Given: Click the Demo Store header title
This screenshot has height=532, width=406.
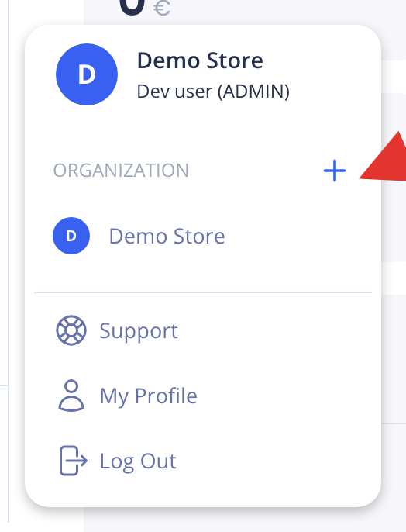Looking at the screenshot, I should click(200, 60).
